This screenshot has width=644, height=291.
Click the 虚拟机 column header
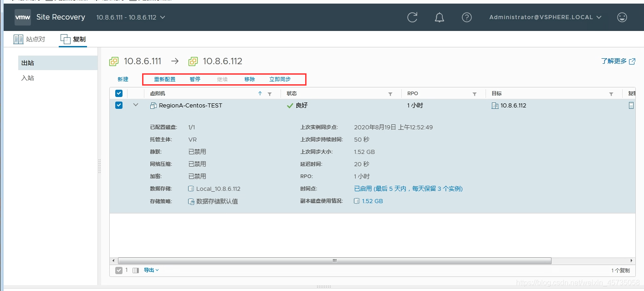click(158, 94)
